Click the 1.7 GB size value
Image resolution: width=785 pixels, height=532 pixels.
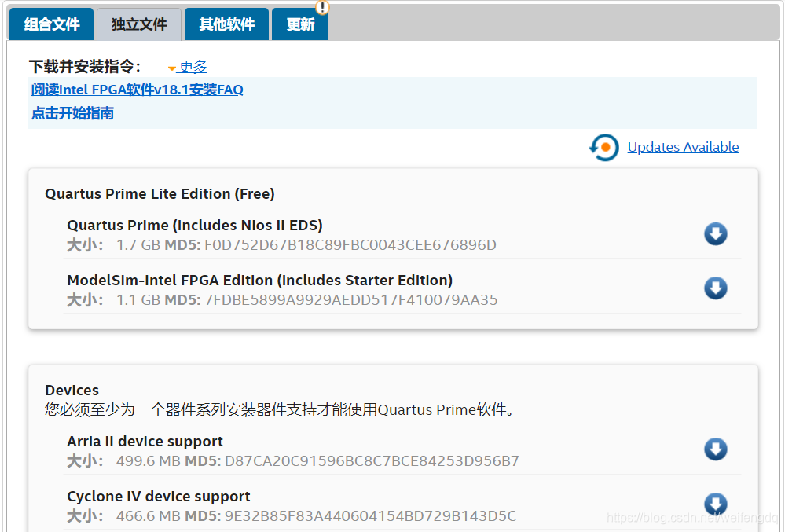(x=138, y=244)
